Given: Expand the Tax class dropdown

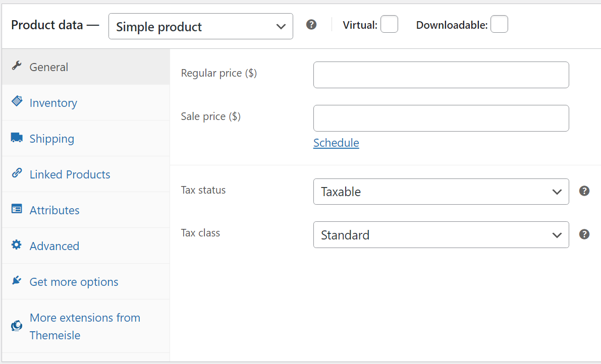Looking at the screenshot, I should pyautogui.click(x=441, y=234).
